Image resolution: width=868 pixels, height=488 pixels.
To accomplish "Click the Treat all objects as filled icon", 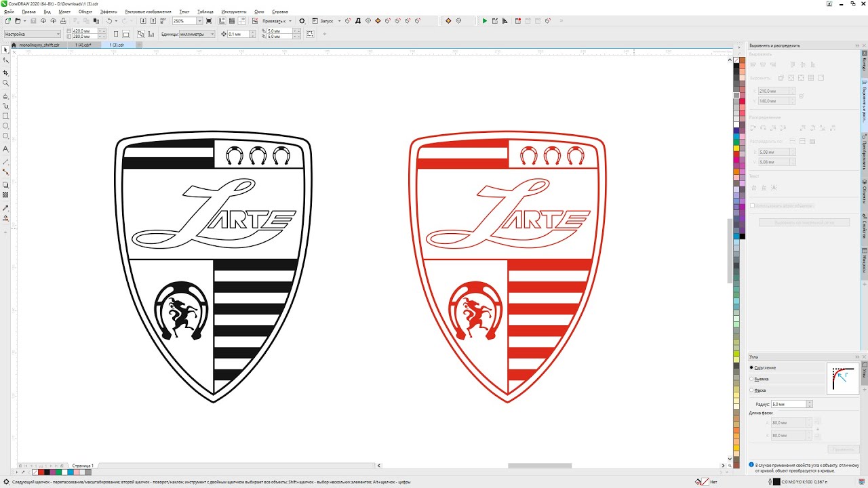I will (310, 33).
